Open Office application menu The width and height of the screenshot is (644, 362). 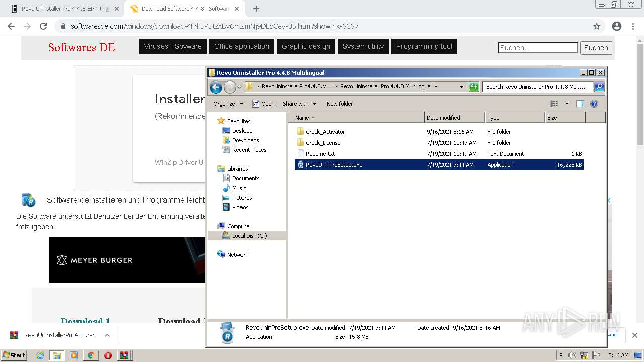[x=242, y=46]
